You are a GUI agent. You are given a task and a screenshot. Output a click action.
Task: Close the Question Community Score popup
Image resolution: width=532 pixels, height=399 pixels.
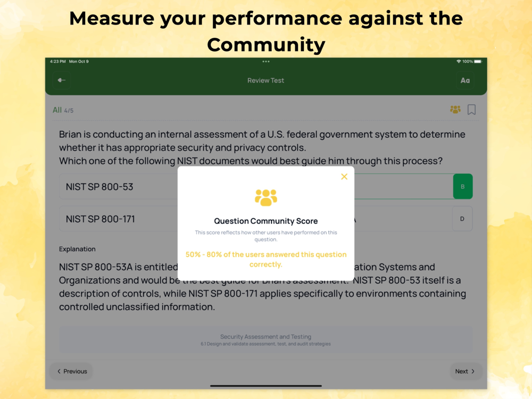344,177
